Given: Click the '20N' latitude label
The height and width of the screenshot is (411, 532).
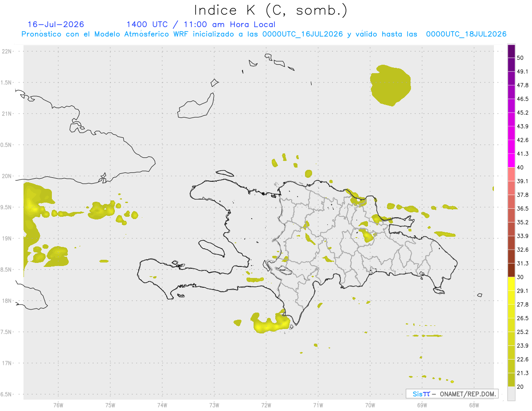Looking at the screenshot, I should pyautogui.click(x=7, y=176).
